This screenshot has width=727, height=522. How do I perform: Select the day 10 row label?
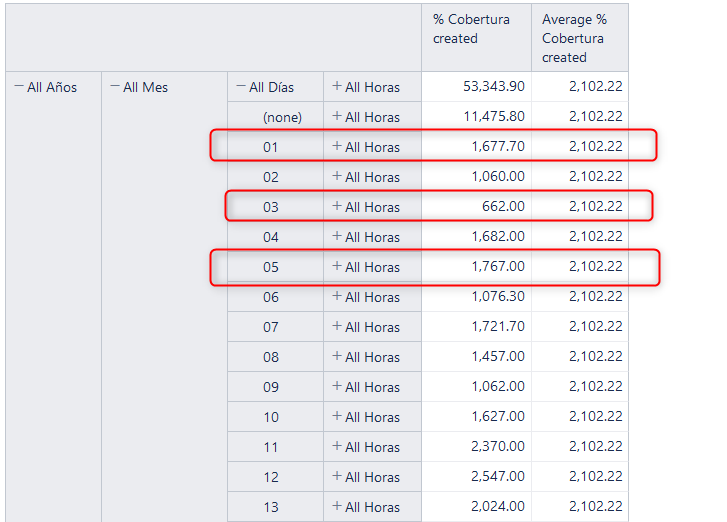pos(271,417)
